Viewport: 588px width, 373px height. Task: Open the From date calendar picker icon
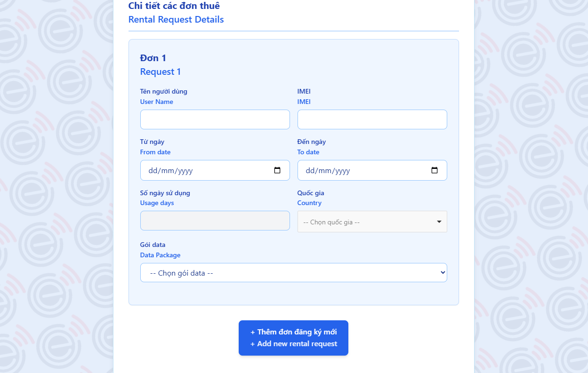pyautogui.click(x=277, y=170)
